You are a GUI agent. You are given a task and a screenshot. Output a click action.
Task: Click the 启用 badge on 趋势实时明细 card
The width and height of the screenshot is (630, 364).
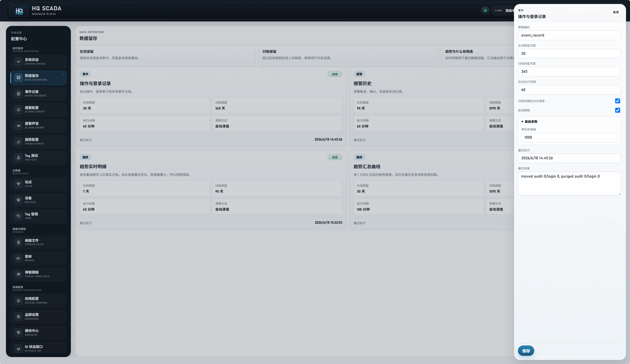(x=335, y=157)
